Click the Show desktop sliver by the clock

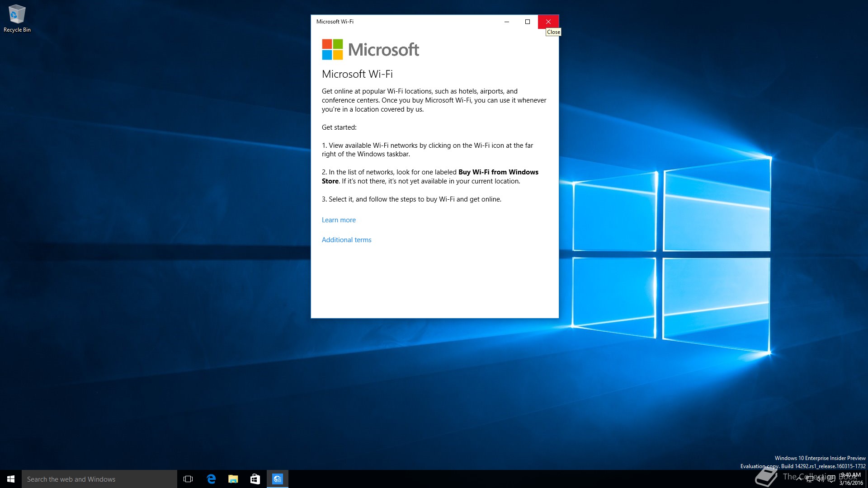pos(867,479)
